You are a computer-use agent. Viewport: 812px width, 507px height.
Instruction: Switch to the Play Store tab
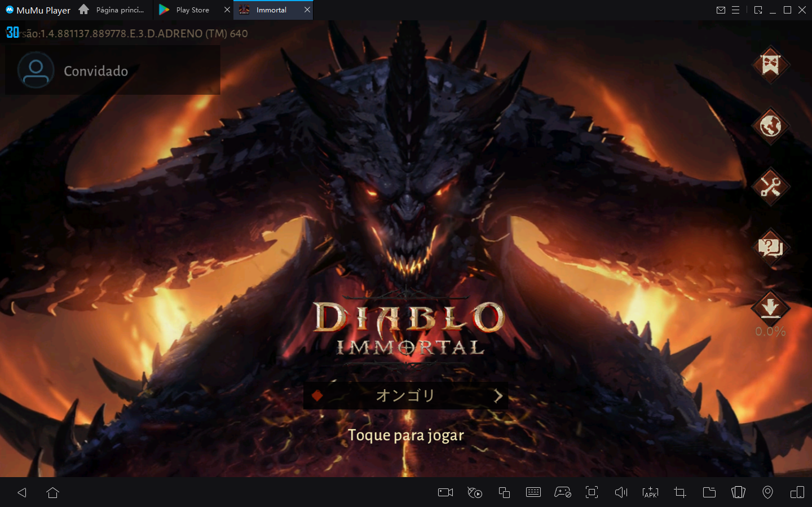point(192,10)
